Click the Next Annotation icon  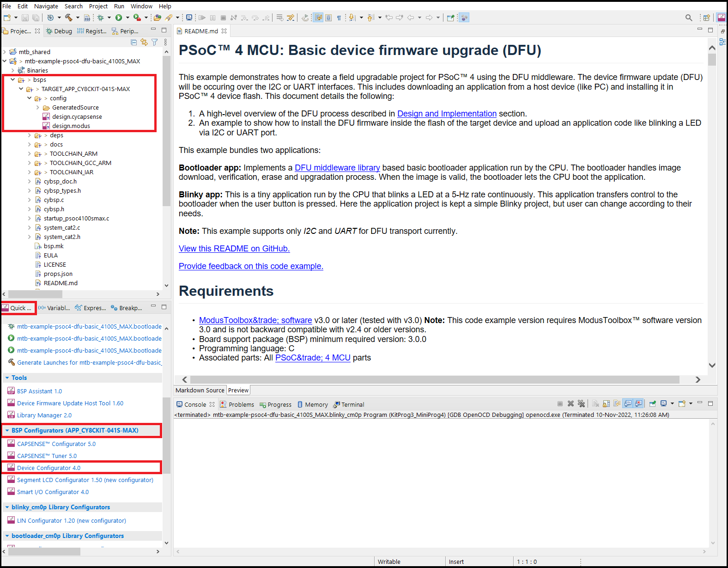click(x=352, y=18)
